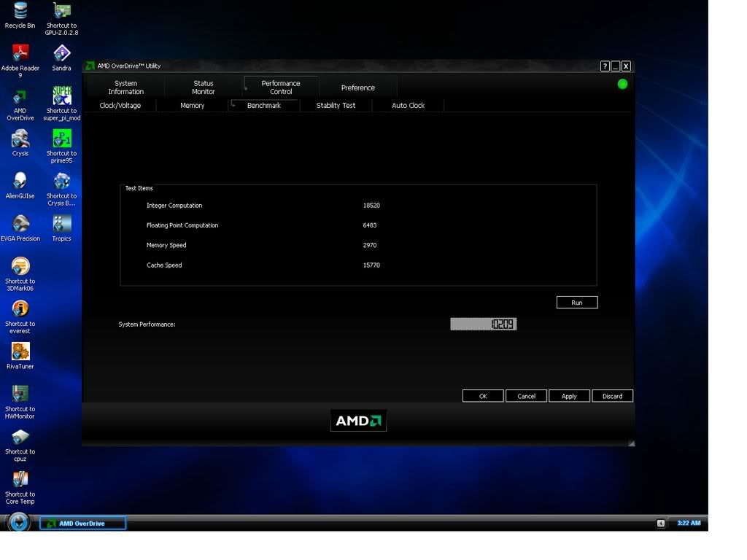747x560 pixels.
Task: Apply the current settings
Action: pyautogui.click(x=569, y=396)
